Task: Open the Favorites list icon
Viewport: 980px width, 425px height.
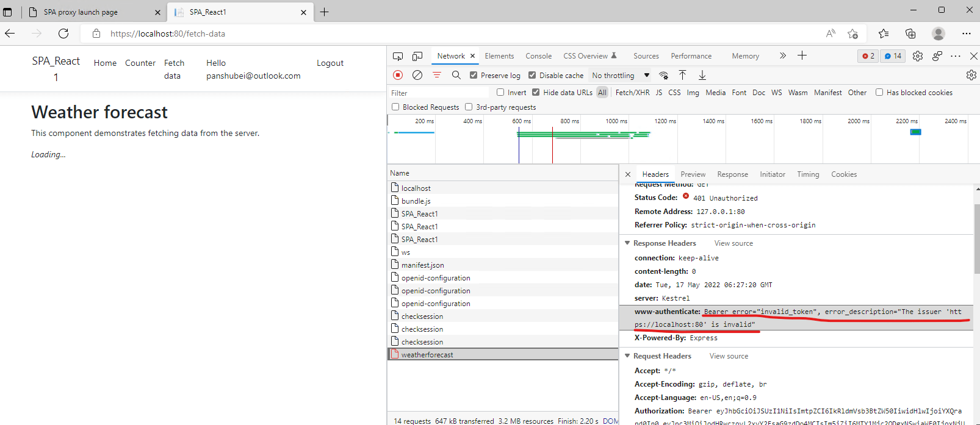Action: click(883, 34)
